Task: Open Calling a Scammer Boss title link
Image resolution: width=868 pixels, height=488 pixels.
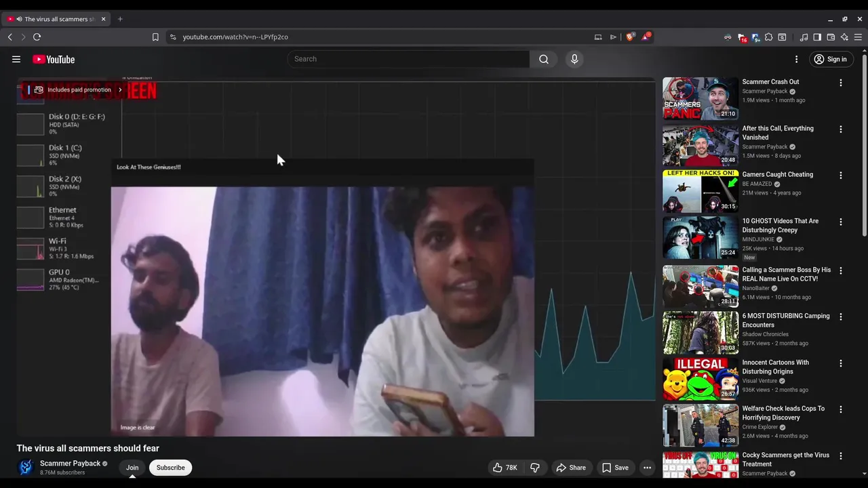Action: (x=786, y=274)
